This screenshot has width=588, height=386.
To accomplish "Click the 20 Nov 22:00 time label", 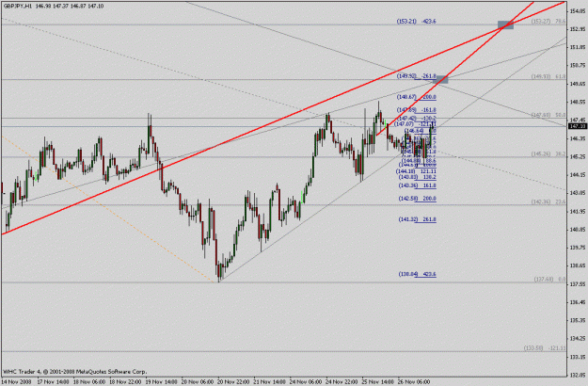I will pyautogui.click(x=233, y=381).
